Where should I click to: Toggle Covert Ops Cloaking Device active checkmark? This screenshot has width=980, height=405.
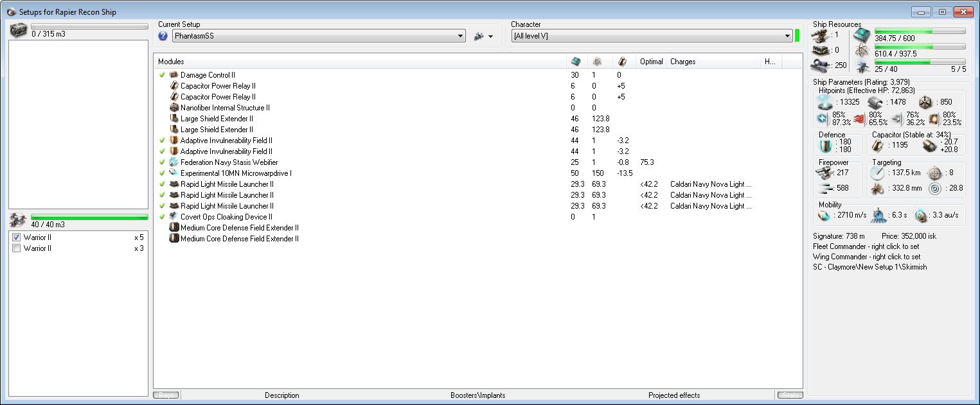point(162,217)
